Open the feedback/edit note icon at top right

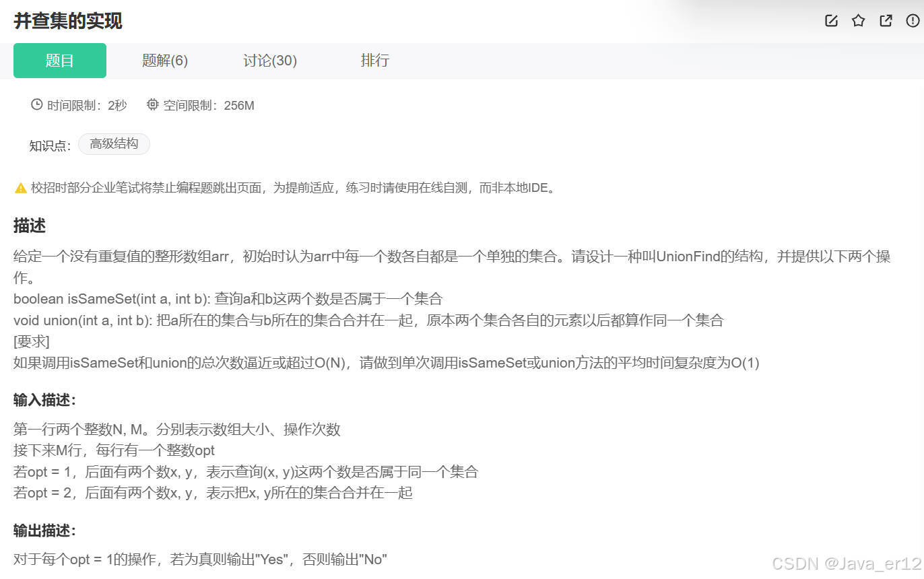point(831,21)
